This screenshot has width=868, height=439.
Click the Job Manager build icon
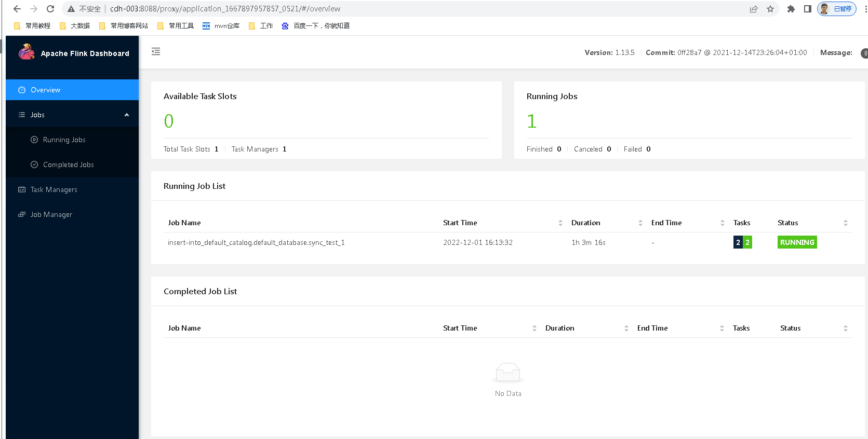pyautogui.click(x=22, y=214)
